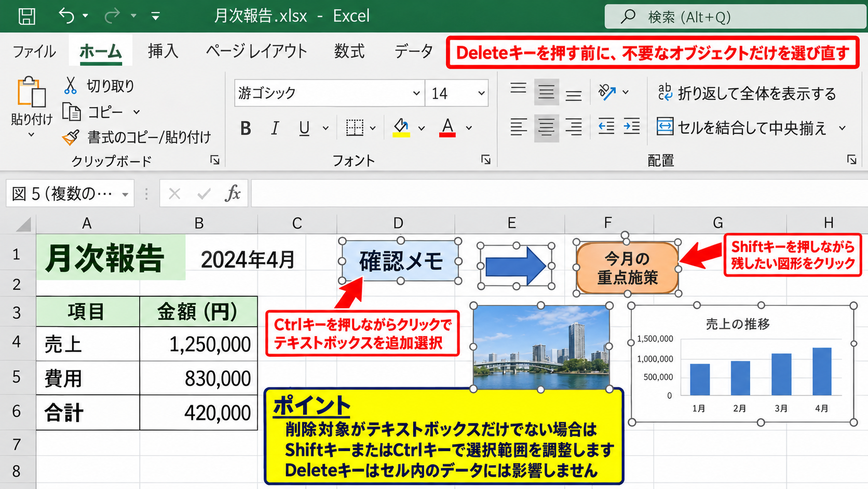Click the 書式のコピー/貼り付け paintbrush icon

(x=71, y=137)
